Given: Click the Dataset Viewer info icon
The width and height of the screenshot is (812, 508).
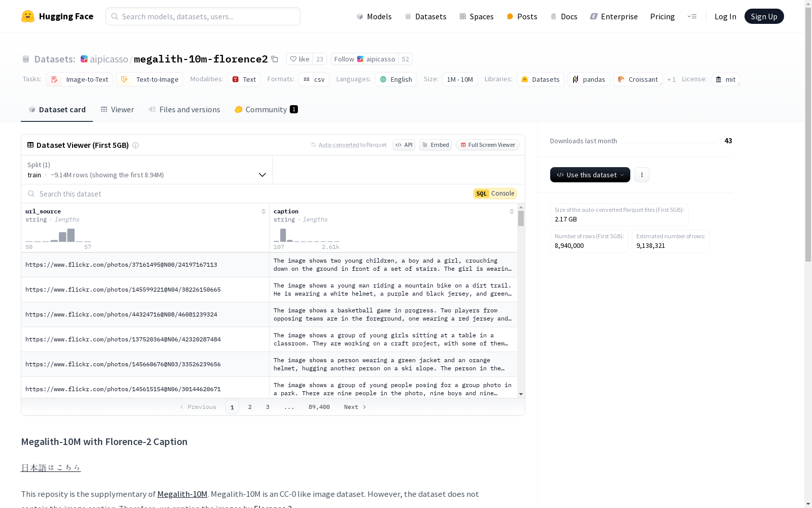Looking at the screenshot, I should coord(136,145).
